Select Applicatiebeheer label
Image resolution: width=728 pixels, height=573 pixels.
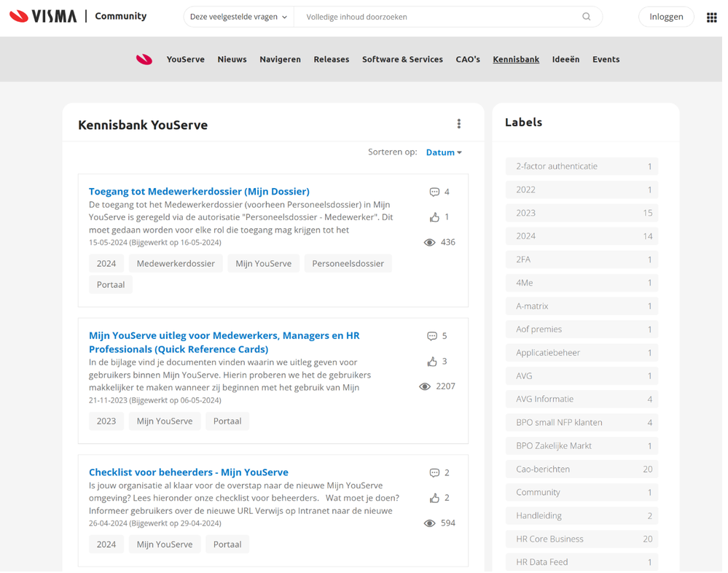582,352
